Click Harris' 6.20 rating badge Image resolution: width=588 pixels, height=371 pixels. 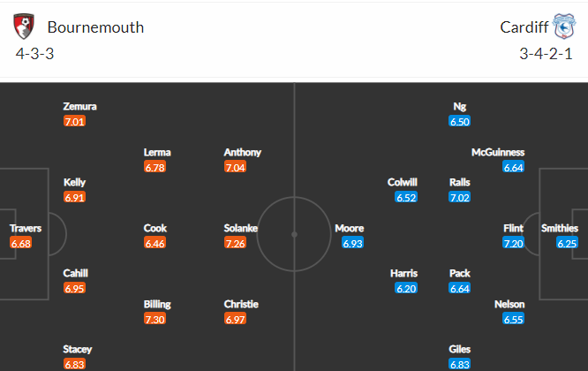(x=406, y=288)
